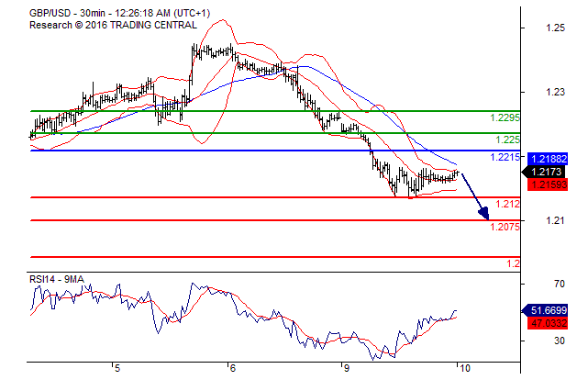Click date 5 on the time axis
This screenshot has width=588, height=391.
coord(117,368)
